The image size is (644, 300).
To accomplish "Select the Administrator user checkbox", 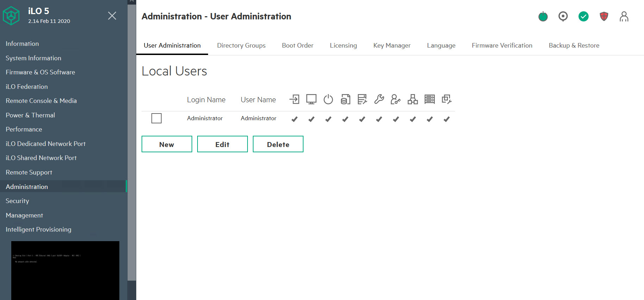I will point(156,118).
